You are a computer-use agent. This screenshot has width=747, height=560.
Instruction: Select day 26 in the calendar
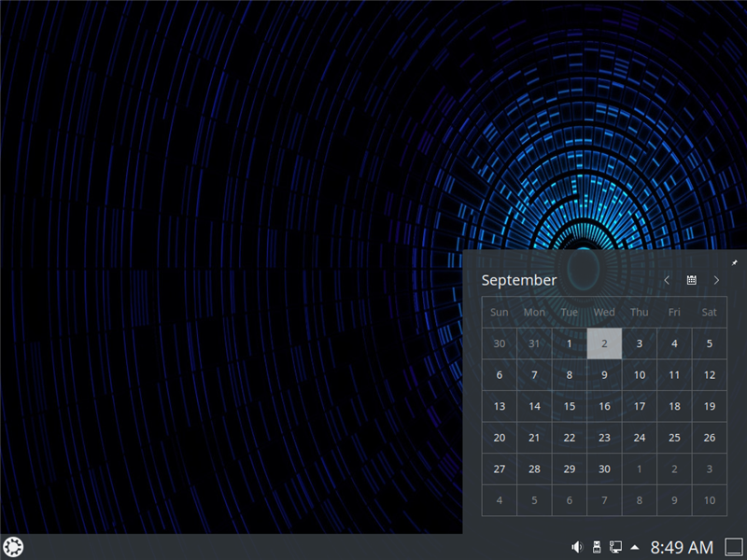pyautogui.click(x=710, y=438)
